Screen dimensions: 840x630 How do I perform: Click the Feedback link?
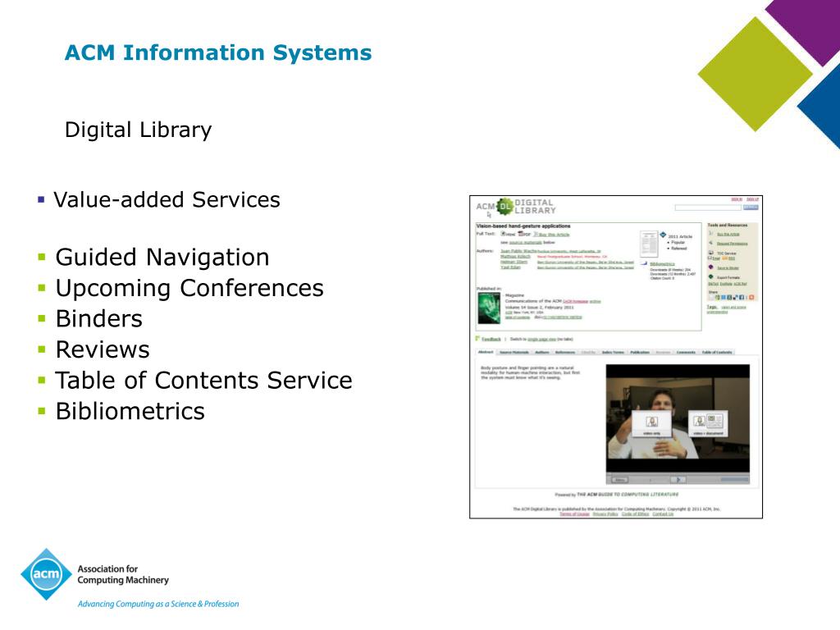[491, 339]
